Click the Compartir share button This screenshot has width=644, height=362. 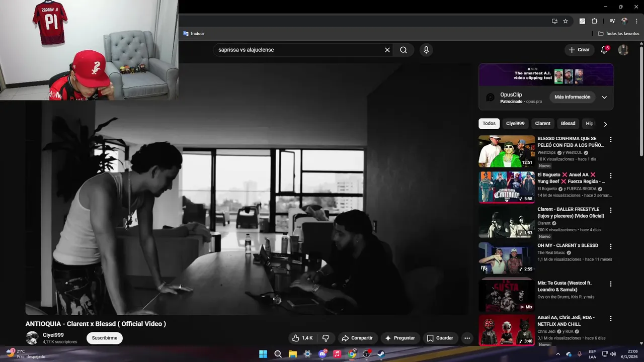[357, 338]
